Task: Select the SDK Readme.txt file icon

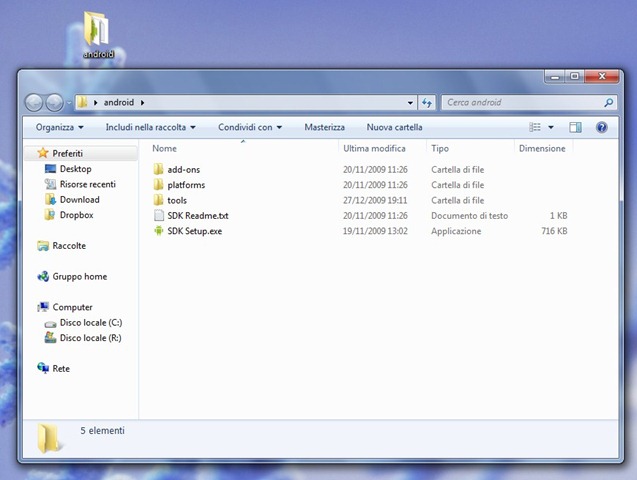Action: click(159, 216)
